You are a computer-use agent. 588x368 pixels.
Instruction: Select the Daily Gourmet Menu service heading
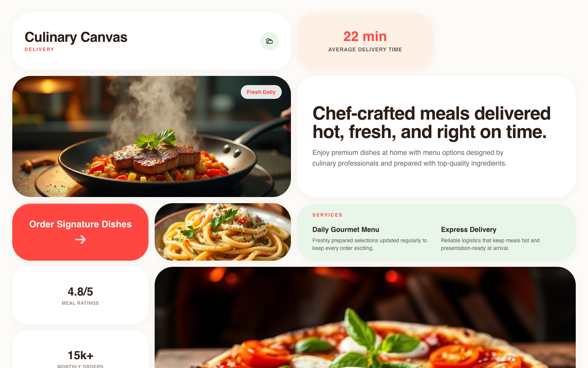346,230
